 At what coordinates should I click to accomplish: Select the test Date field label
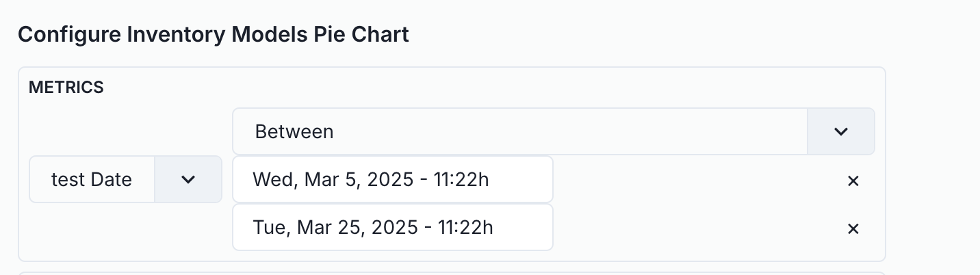tap(92, 179)
